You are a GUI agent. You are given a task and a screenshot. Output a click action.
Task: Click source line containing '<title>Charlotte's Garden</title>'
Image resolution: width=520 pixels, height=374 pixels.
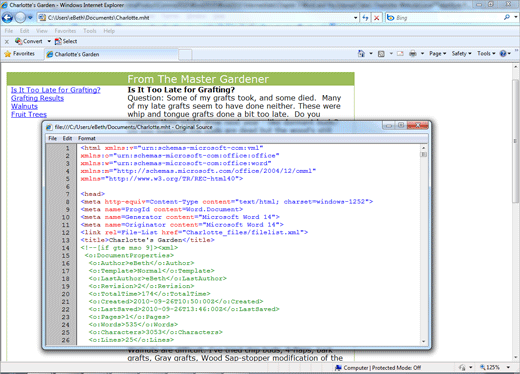coord(147,240)
